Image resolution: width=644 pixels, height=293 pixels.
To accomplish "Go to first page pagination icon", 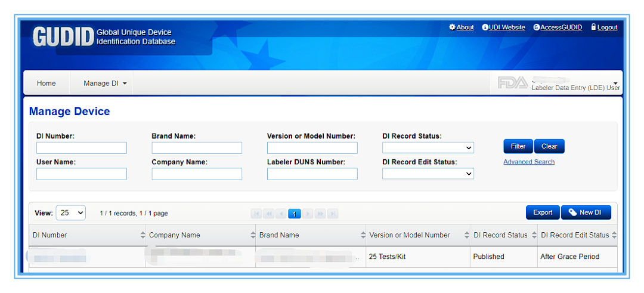I will click(256, 214).
